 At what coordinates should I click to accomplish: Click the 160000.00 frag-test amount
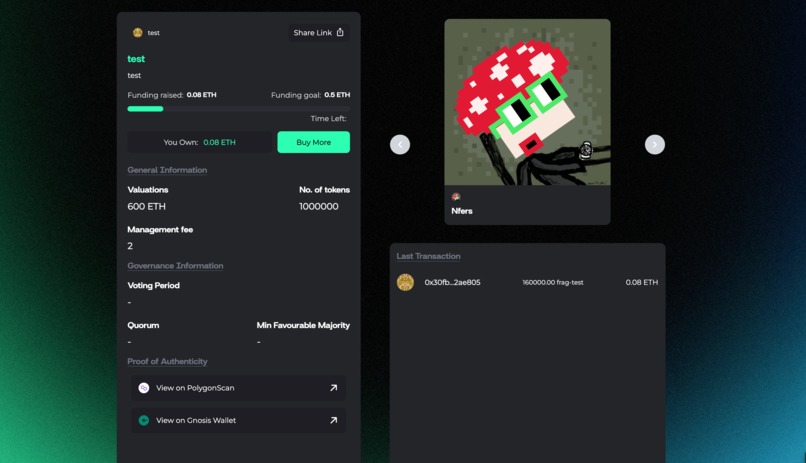(553, 282)
